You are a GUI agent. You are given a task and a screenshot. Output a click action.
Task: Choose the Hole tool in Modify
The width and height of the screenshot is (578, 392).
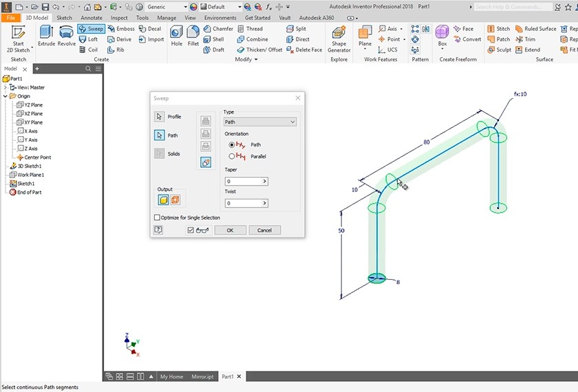176,35
